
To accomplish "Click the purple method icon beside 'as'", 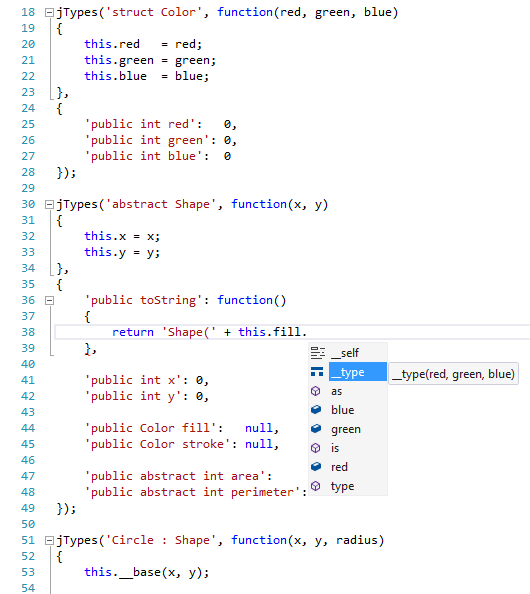I will click(x=316, y=391).
